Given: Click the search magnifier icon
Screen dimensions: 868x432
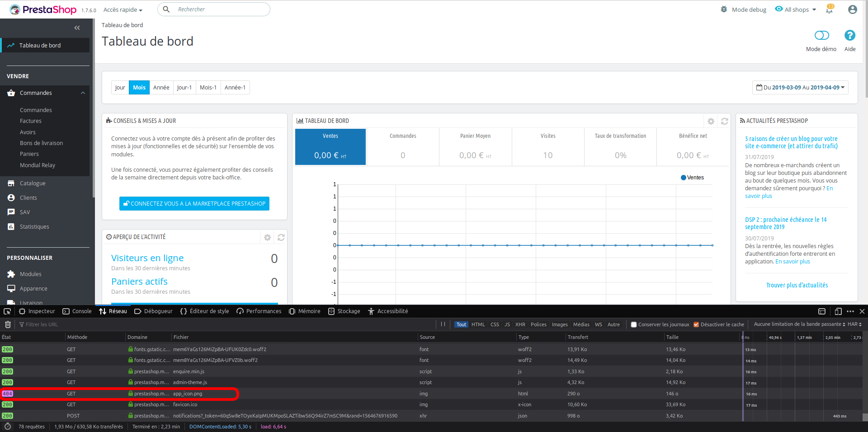Looking at the screenshot, I should click(x=166, y=9).
